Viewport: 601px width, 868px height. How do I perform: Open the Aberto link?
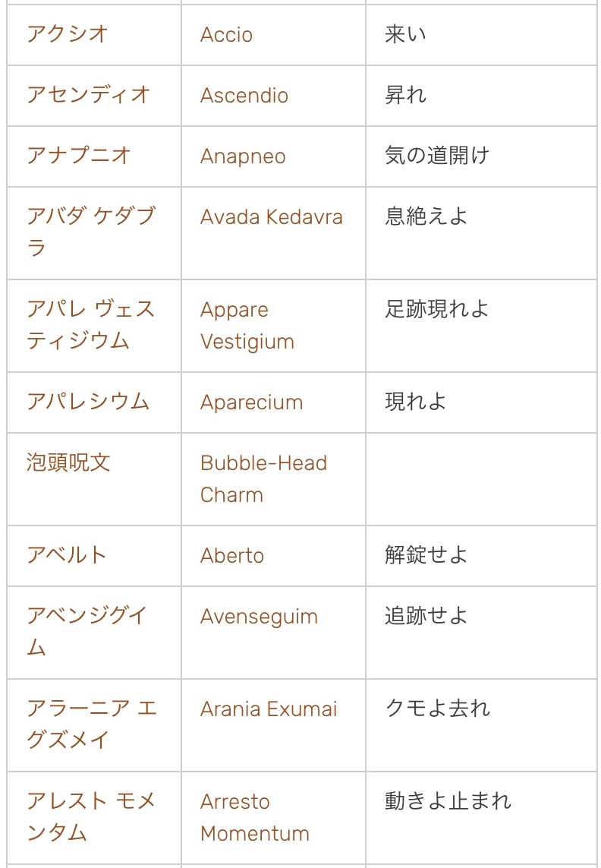tap(231, 556)
